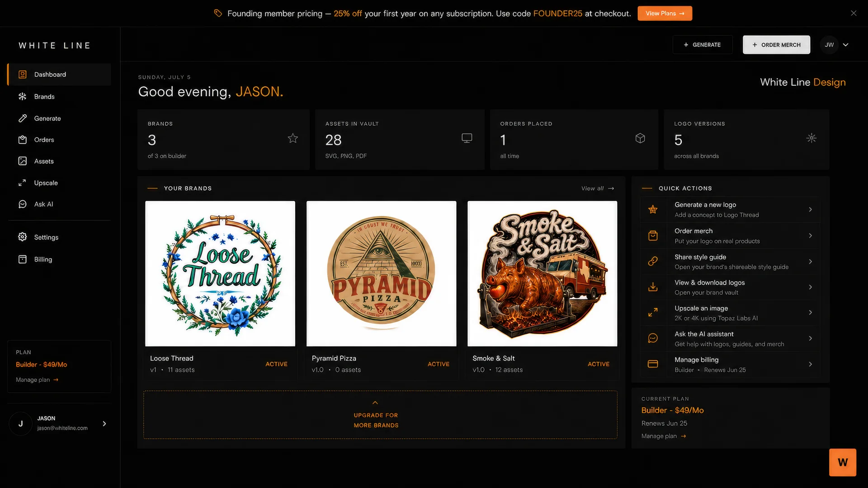Click the ACTIVE status on Pyramid Pizza

(439, 364)
